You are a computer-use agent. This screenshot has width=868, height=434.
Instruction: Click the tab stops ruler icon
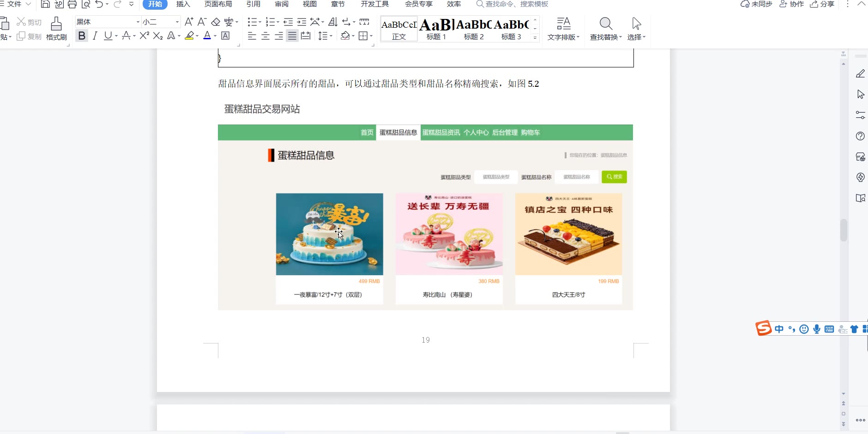coord(364,22)
